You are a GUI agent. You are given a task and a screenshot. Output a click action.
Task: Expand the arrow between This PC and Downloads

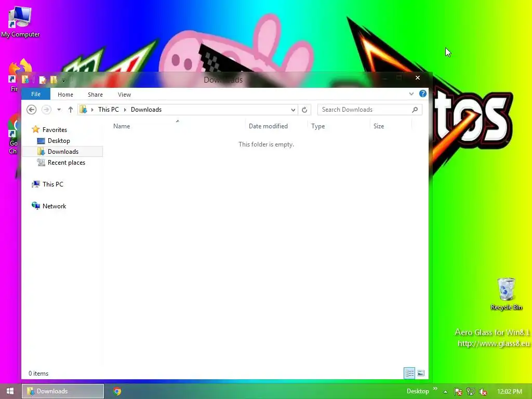125,110
